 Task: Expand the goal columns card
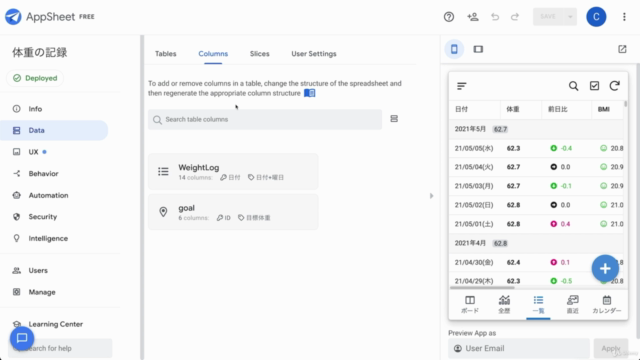pos(233,212)
